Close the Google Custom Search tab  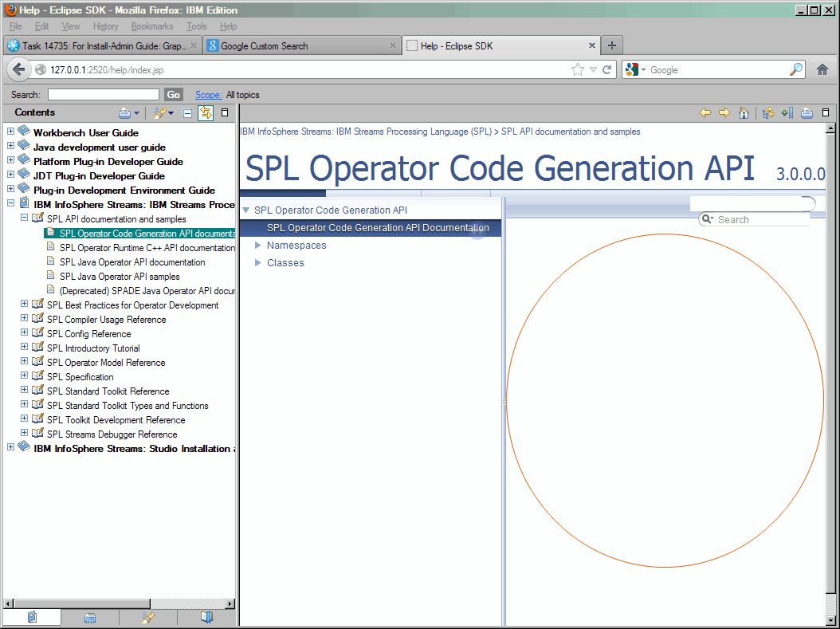(393, 45)
